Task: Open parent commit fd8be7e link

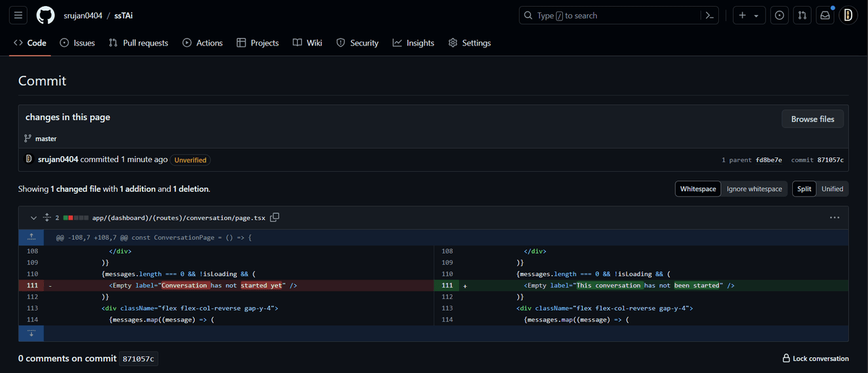Action: point(768,160)
